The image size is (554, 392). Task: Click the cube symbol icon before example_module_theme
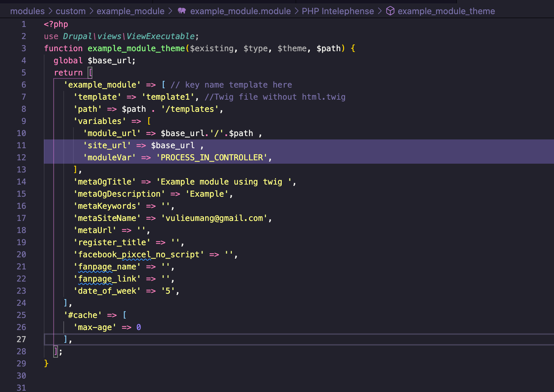coord(390,11)
